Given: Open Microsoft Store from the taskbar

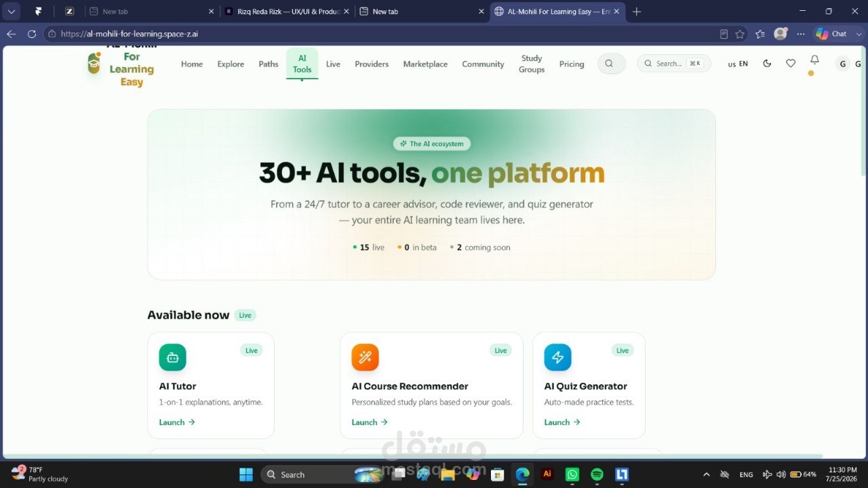Looking at the screenshot, I should click(497, 474).
